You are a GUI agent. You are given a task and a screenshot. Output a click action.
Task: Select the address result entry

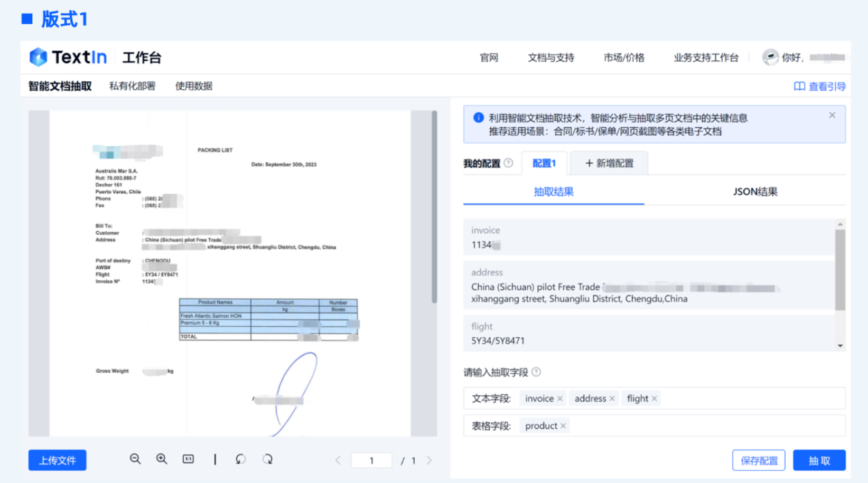tap(649, 285)
